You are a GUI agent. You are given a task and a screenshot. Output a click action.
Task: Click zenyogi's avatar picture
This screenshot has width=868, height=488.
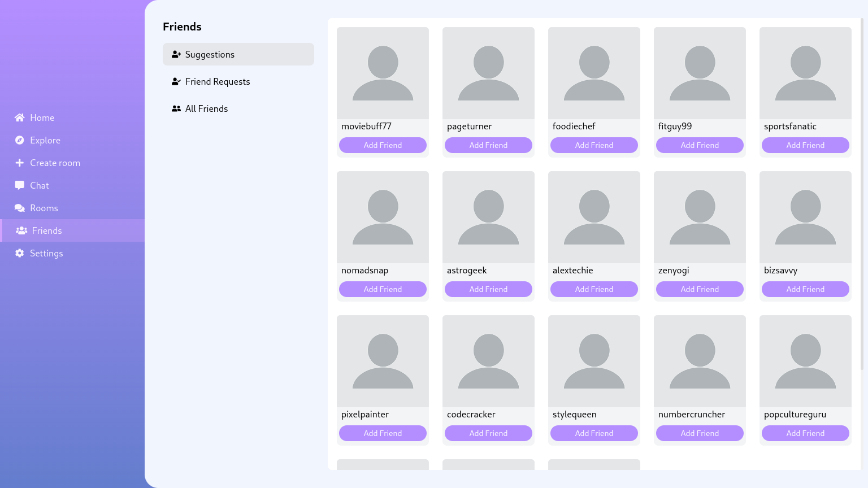click(700, 217)
